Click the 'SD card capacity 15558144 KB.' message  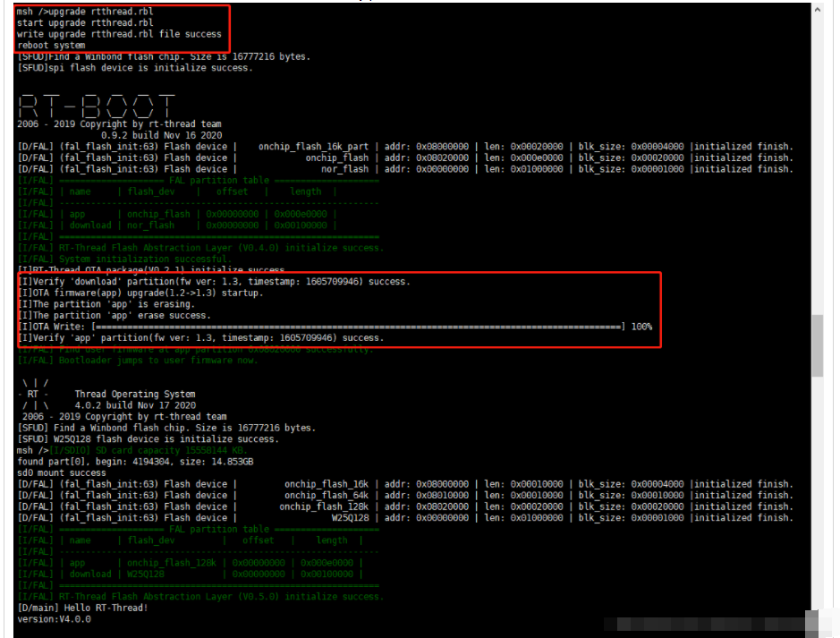pyautogui.click(x=148, y=450)
